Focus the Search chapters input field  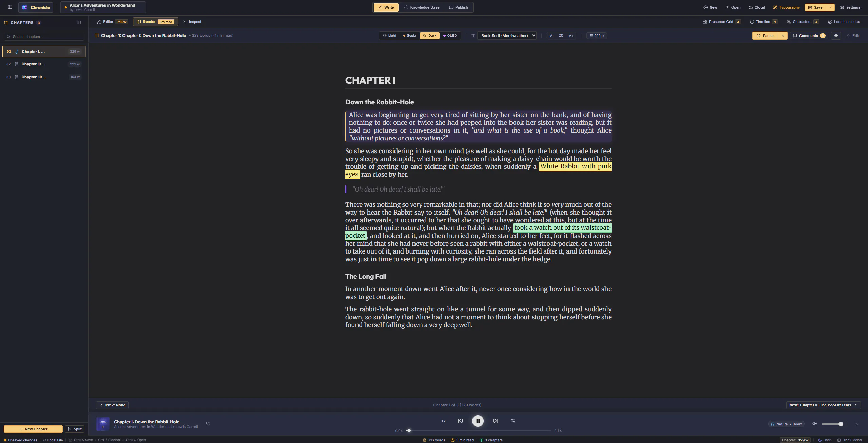44,37
